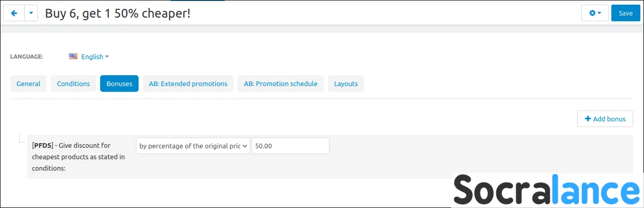
Task: Click the Add bonus button
Action: [x=605, y=119]
